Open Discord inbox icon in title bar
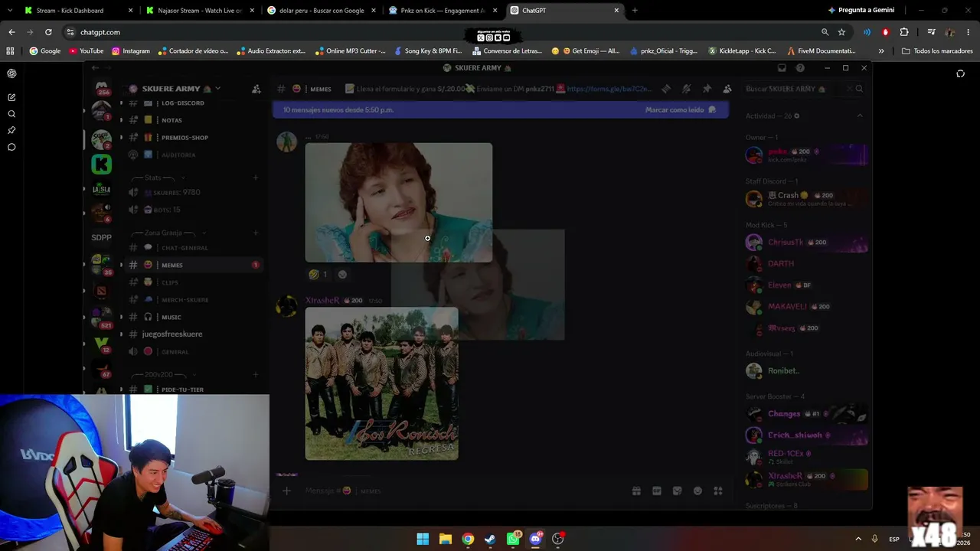This screenshot has width=980, height=551. [x=782, y=68]
